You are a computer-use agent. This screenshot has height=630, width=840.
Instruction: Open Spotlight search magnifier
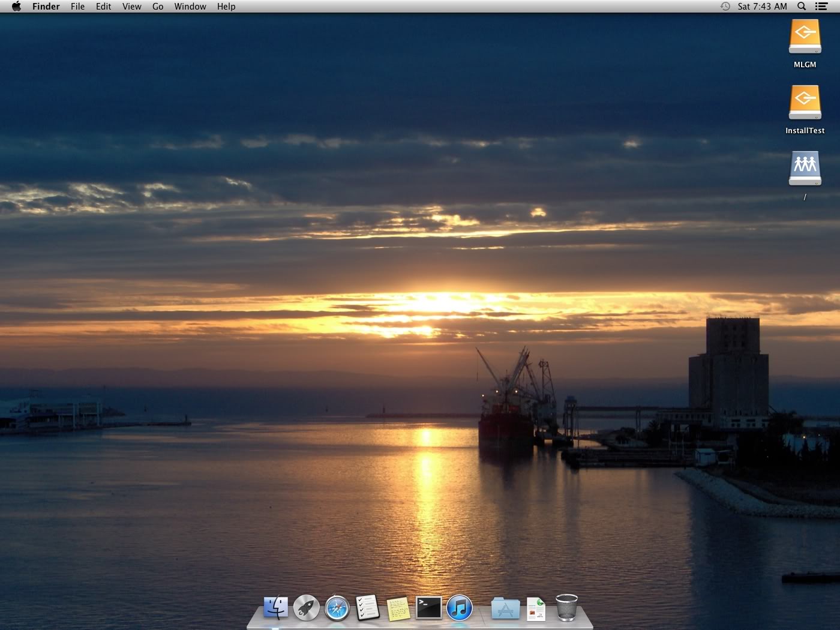coord(802,7)
